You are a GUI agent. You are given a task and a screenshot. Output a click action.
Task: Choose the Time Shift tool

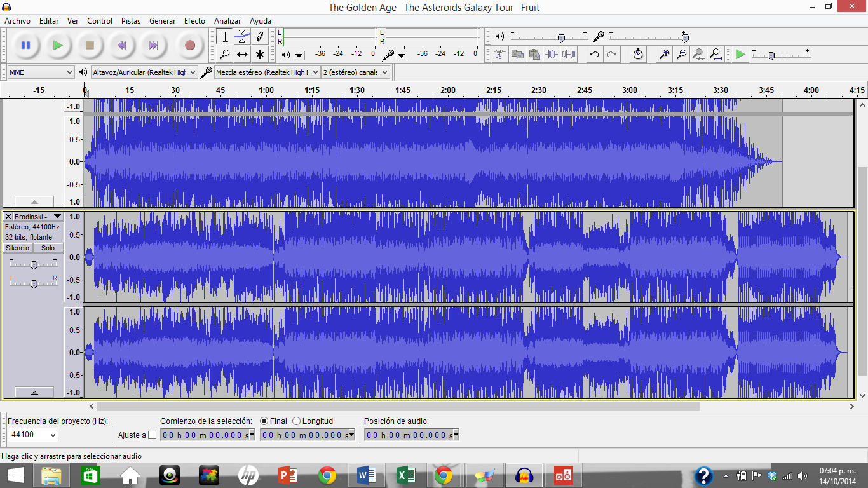click(242, 55)
